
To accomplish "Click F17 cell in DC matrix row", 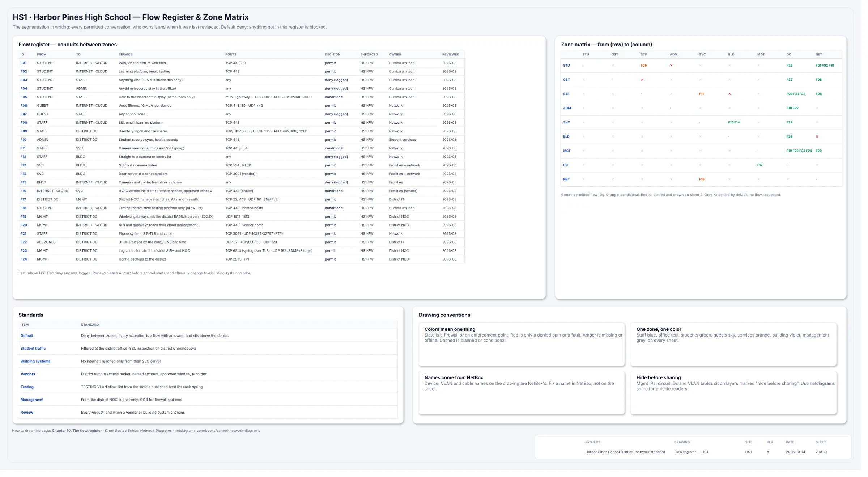I will point(760,165).
